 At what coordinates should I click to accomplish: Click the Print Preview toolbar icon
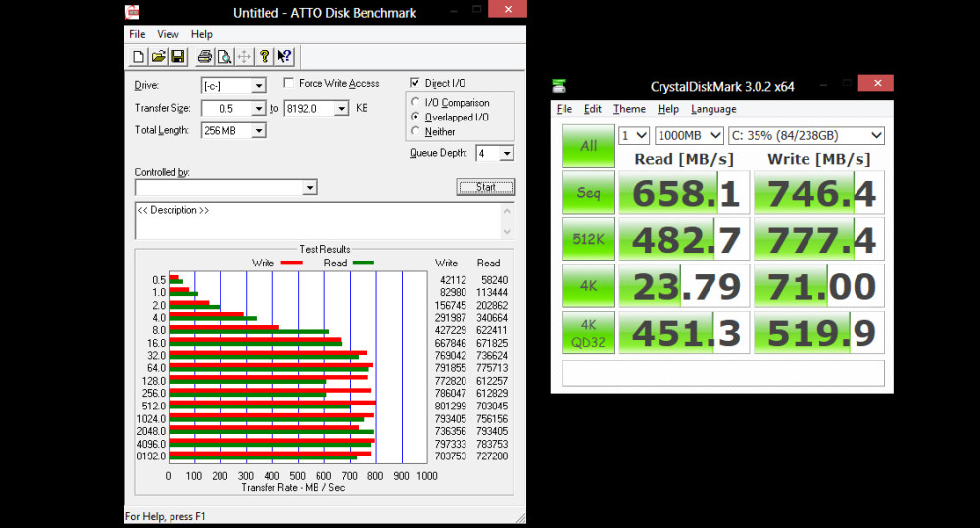tap(223, 57)
